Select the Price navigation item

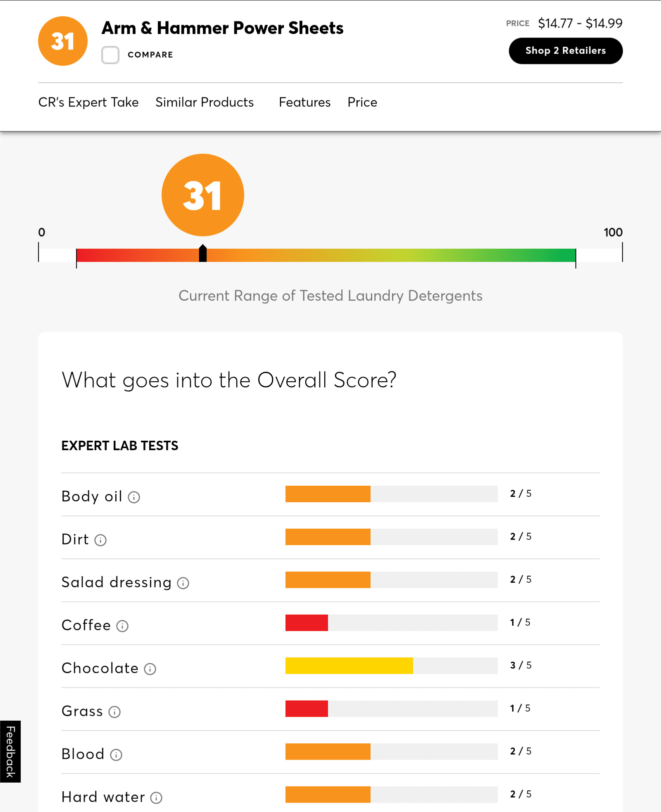pyautogui.click(x=362, y=102)
